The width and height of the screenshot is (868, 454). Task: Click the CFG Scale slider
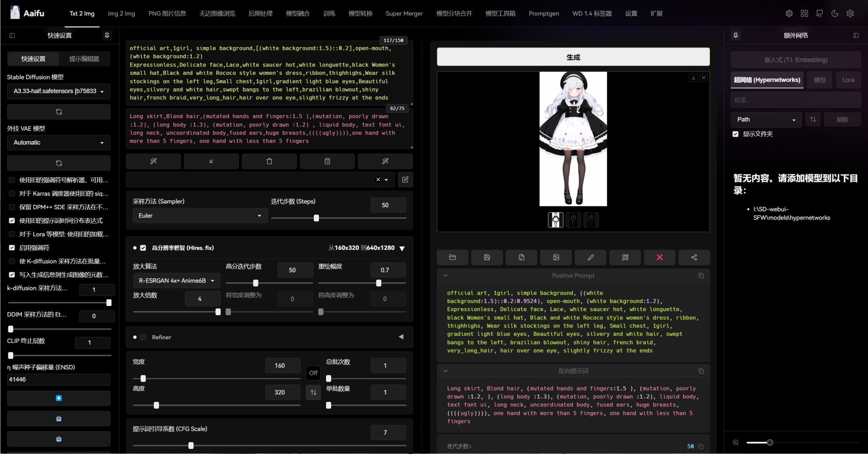pos(269,446)
